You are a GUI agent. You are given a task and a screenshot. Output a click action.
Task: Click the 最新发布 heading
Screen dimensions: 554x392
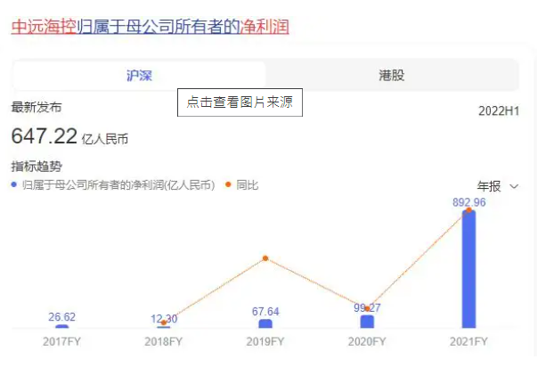click(x=37, y=107)
